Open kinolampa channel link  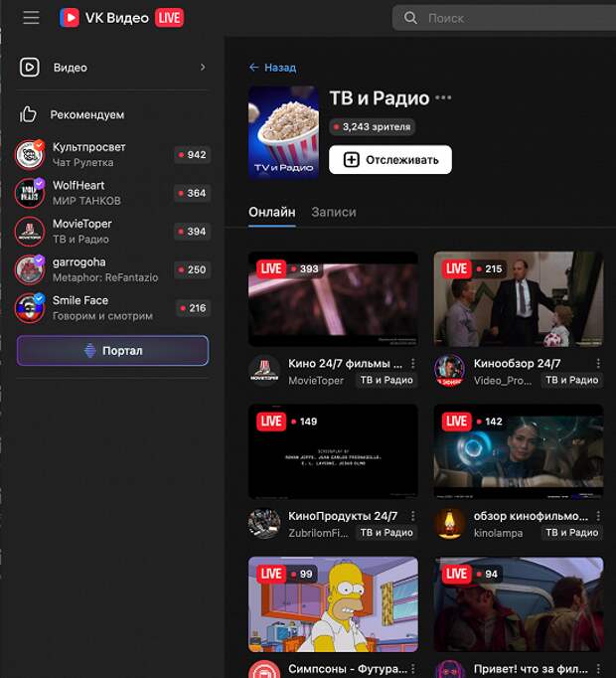(x=498, y=533)
